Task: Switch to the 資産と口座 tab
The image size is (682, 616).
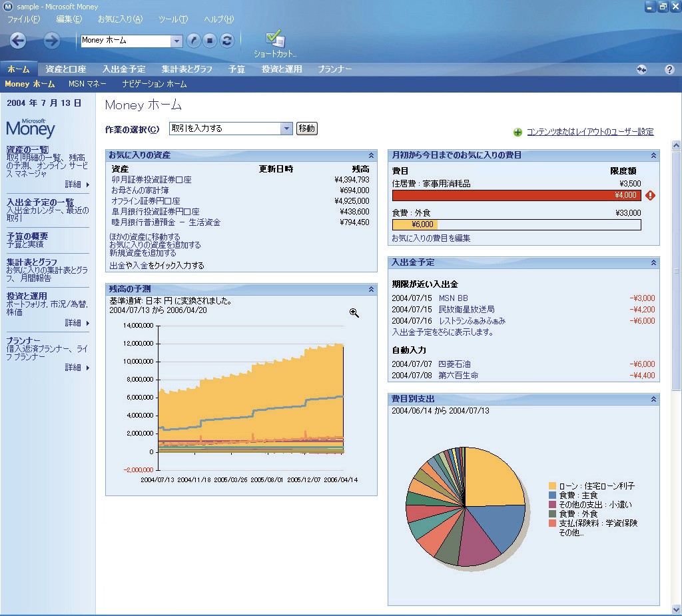Action: 66,69
